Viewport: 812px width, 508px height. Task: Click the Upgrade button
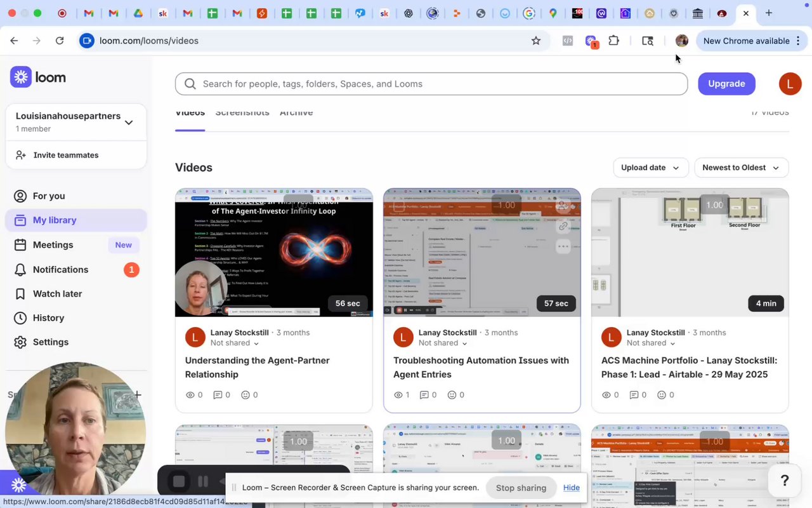click(726, 84)
